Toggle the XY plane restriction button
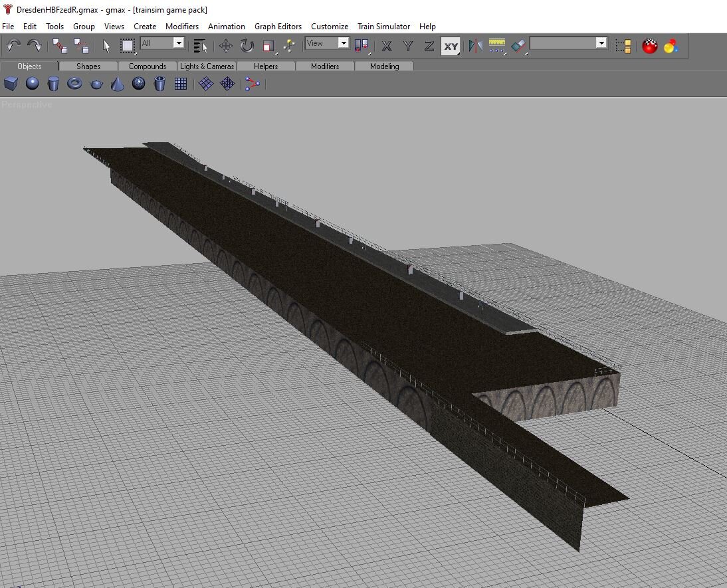Viewport: 727px width, 588px height. (451, 46)
